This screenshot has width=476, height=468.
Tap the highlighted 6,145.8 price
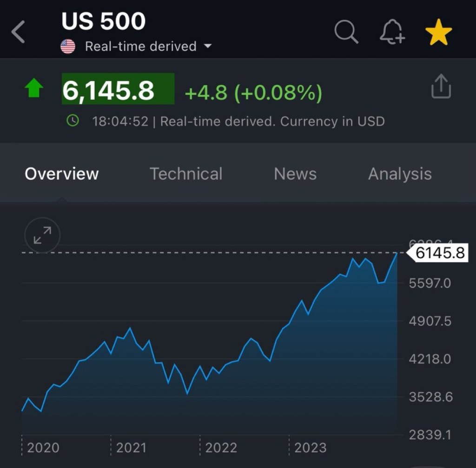coord(118,89)
